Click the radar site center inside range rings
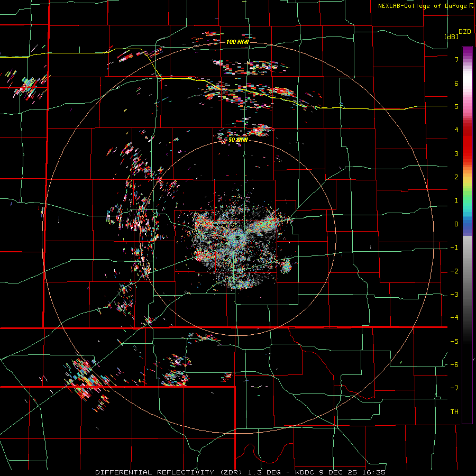The image size is (476, 476). pyautogui.click(x=239, y=237)
